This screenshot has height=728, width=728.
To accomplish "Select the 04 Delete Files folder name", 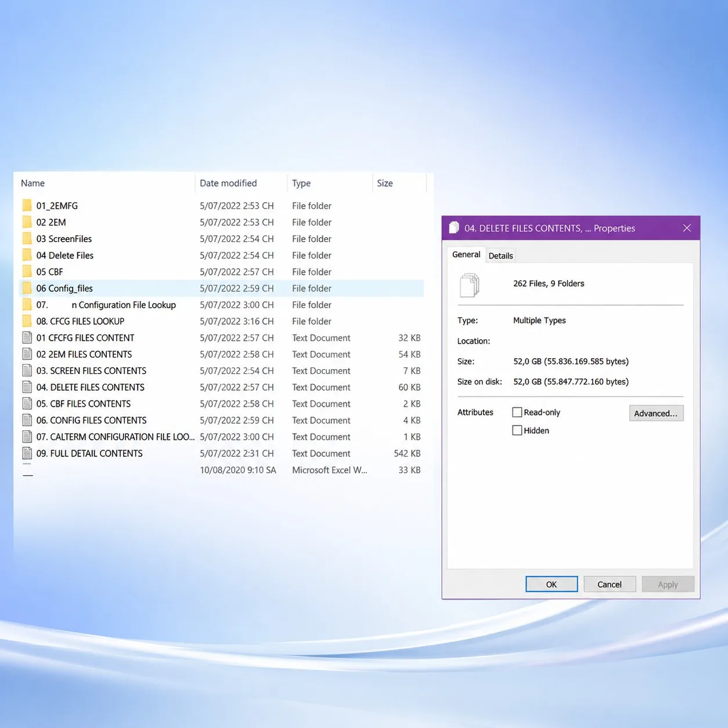I will [x=65, y=255].
